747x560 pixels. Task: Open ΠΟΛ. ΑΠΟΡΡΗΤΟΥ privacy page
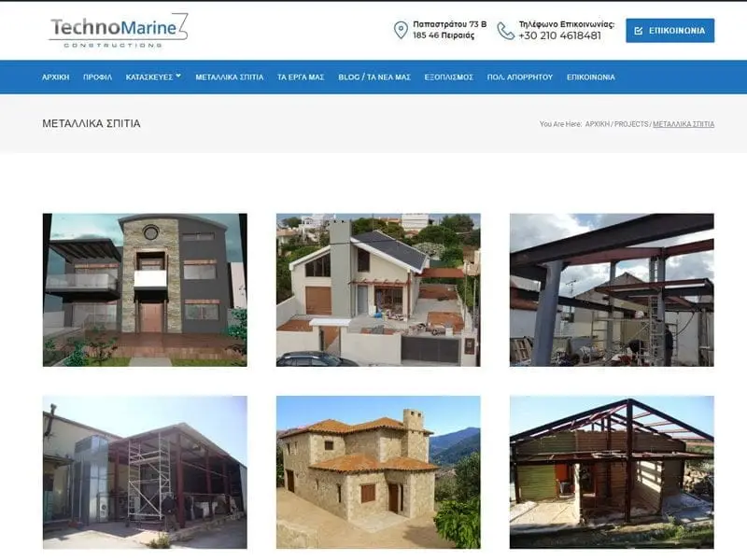(x=520, y=77)
